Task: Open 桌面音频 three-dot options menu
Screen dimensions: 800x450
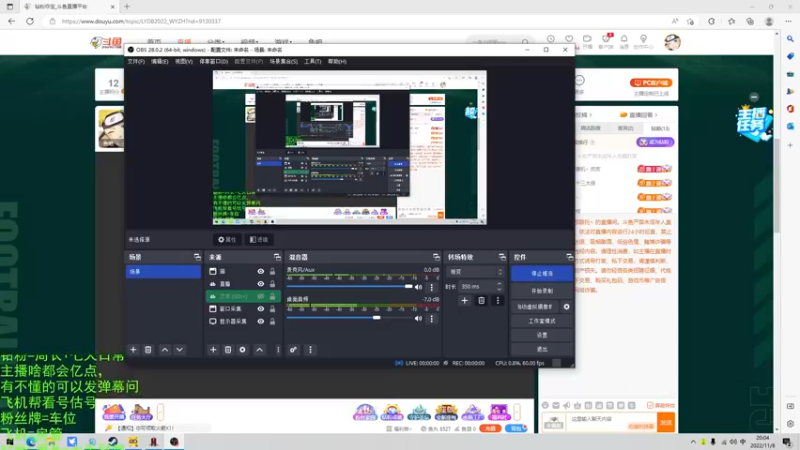Action: [x=432, y=319]
